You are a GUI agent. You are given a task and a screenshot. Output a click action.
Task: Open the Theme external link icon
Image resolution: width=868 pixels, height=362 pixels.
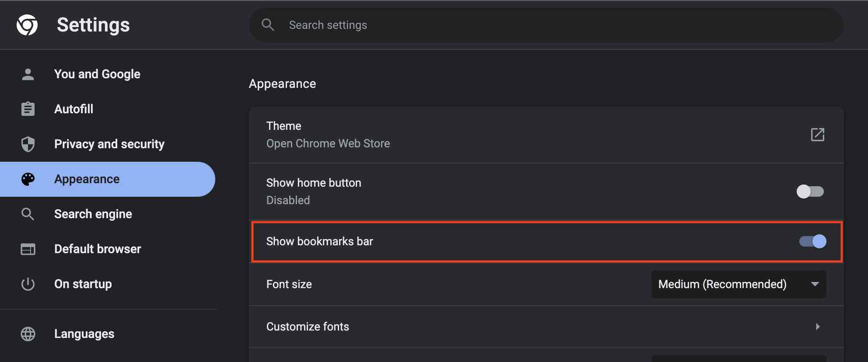click(817, 135)
